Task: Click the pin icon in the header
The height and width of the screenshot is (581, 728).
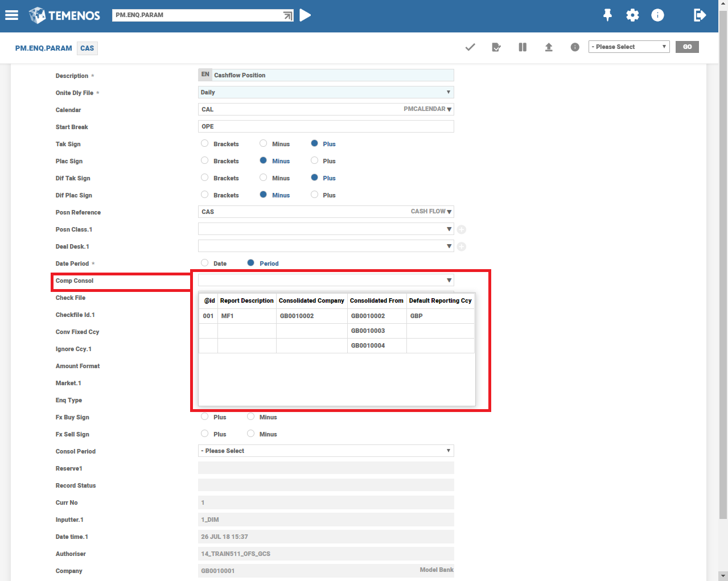Action: point(607,15)
